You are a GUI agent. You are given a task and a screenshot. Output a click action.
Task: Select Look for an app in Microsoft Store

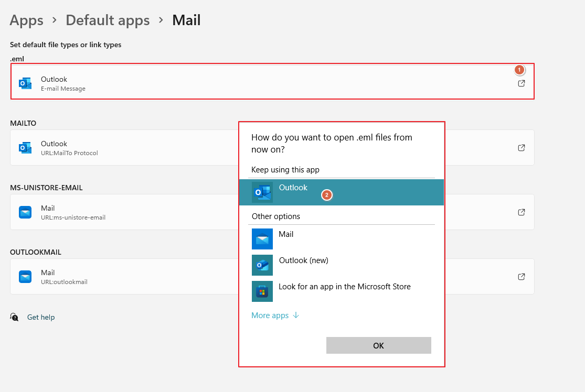tap(342, 291)
